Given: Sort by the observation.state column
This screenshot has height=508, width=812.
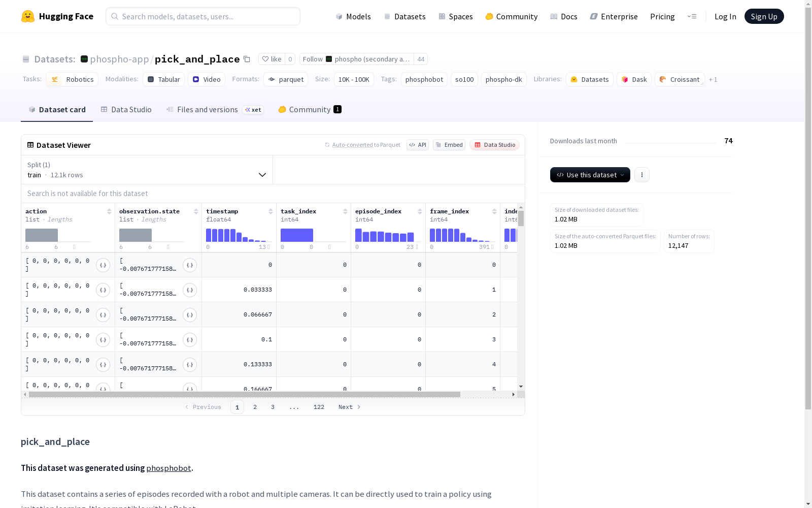Looking at the screenshot, I should [x=196, y=211].
